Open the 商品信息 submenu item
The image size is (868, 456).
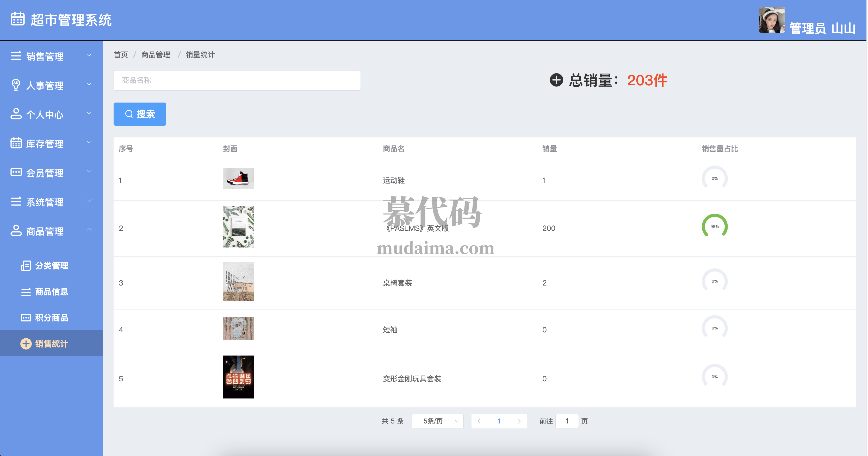[51, 292]
